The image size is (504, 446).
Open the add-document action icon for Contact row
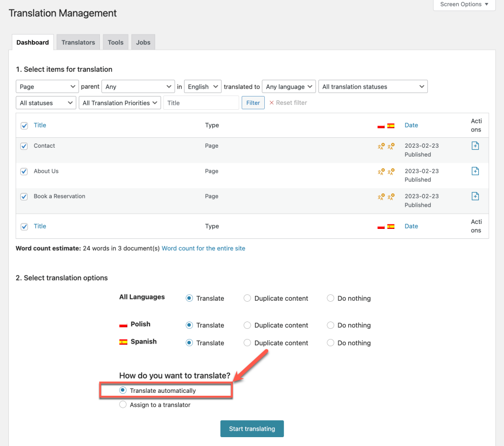[474, 146]
